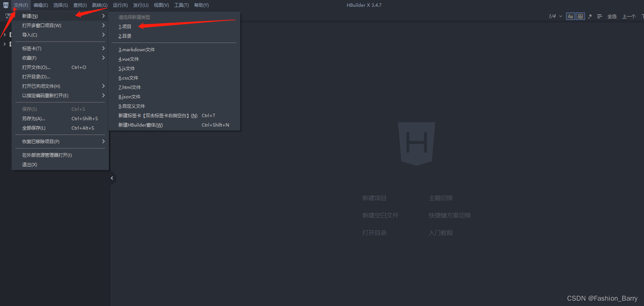The width and height of the screenshot is (644, 306).
Task: Open the 工具(T) menu
Action: click(x=181, y=5)
